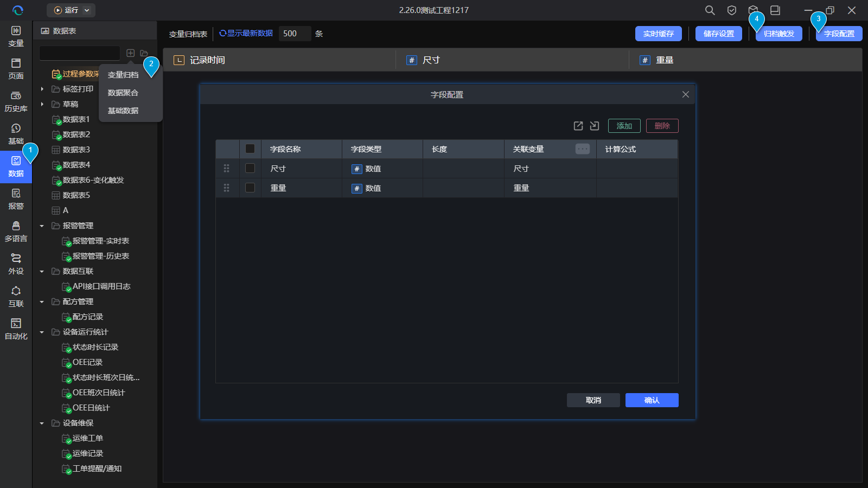868x488 pixels.
Task: Select 数据表1 in the tree
Action: [x=76, y=119]
